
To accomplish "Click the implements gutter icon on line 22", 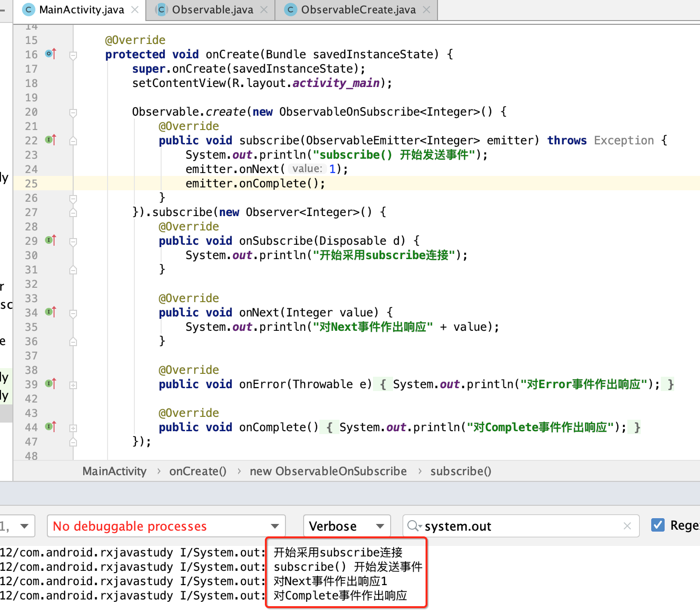I will coord(51,140).
